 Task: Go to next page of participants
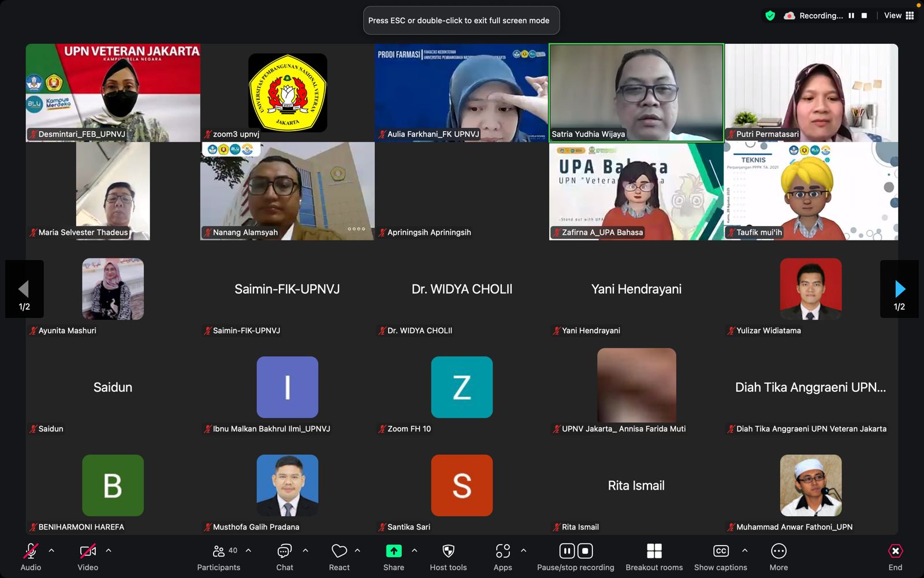(x=899, y=289)
